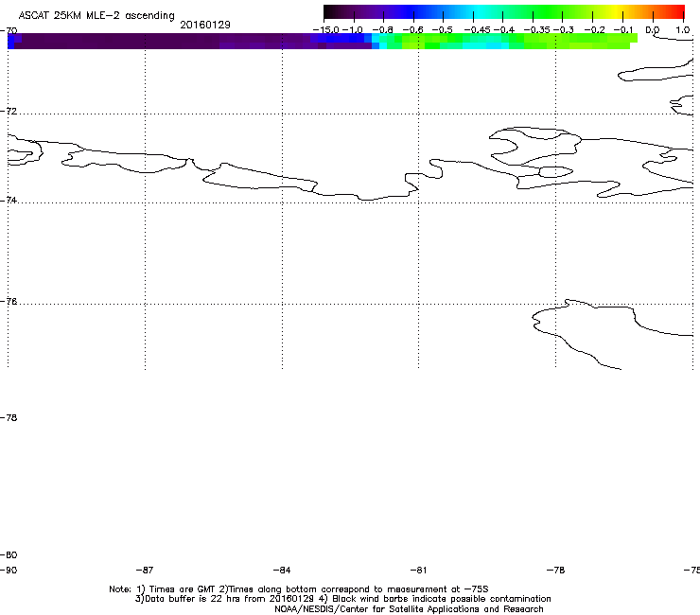Click the '-78' latitude label on the left axis
The image size is (700, 615).
click(9, 418)
